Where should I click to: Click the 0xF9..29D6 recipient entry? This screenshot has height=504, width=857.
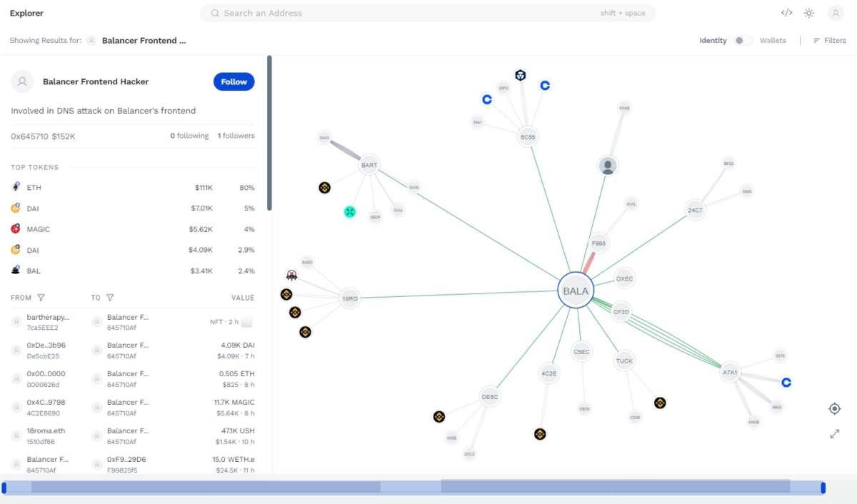coord(126,465)
